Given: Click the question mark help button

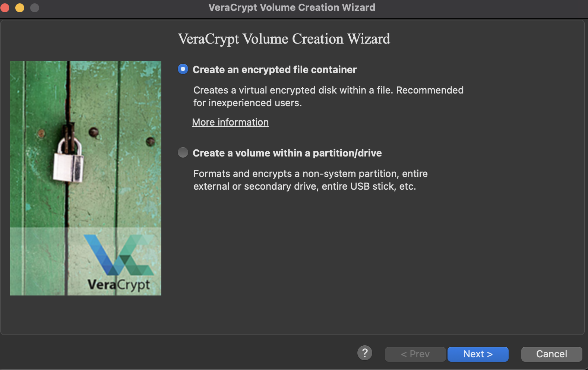Looking at the screenshot, I should pyautogui.click(x=365, y=353).
